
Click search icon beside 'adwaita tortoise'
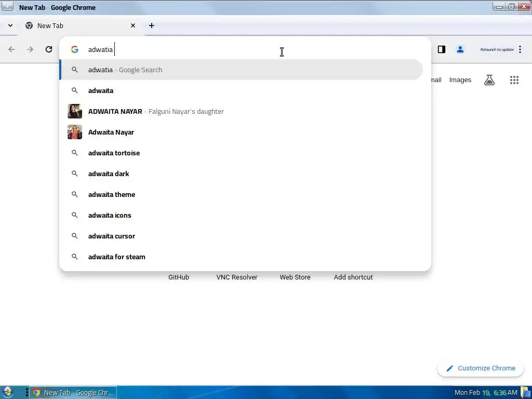(x=75, y=153)
